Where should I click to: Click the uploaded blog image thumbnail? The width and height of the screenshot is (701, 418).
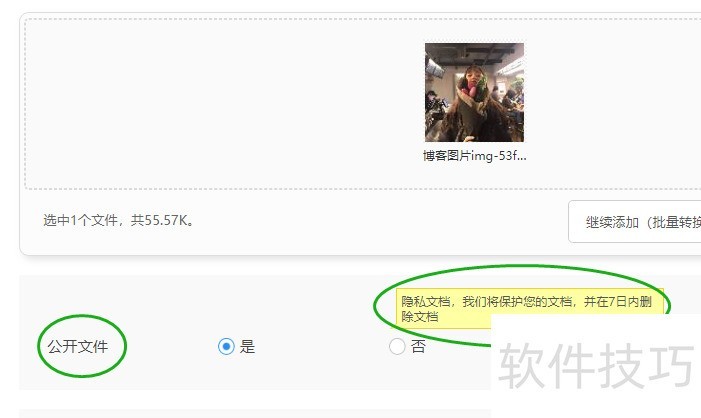click(x=474, y=93)
